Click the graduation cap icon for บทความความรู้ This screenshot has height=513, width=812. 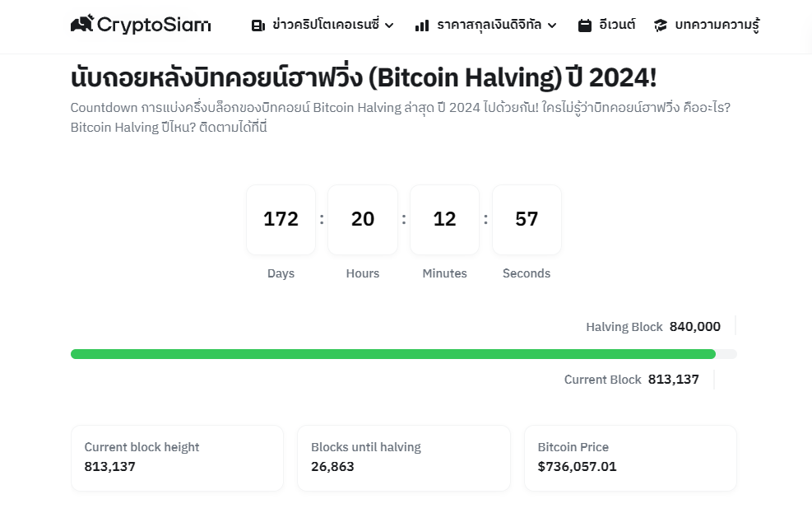pyautogui.click(x=661, y=26)
